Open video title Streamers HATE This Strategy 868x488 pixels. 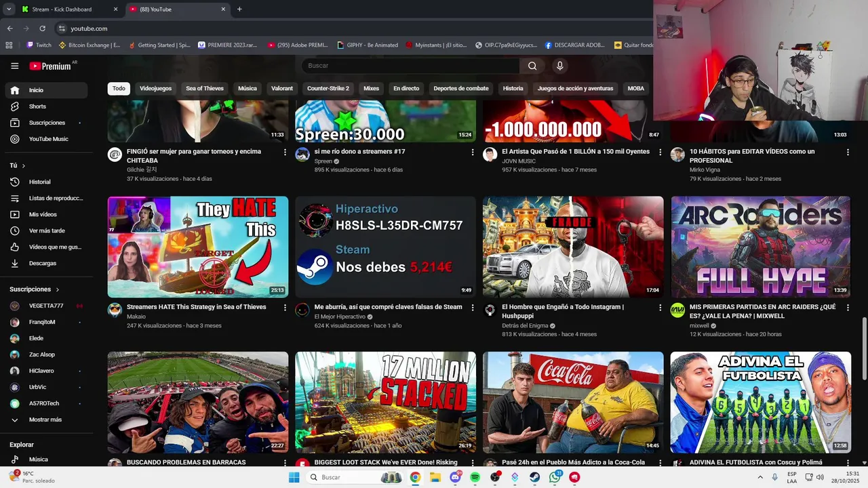197,307
